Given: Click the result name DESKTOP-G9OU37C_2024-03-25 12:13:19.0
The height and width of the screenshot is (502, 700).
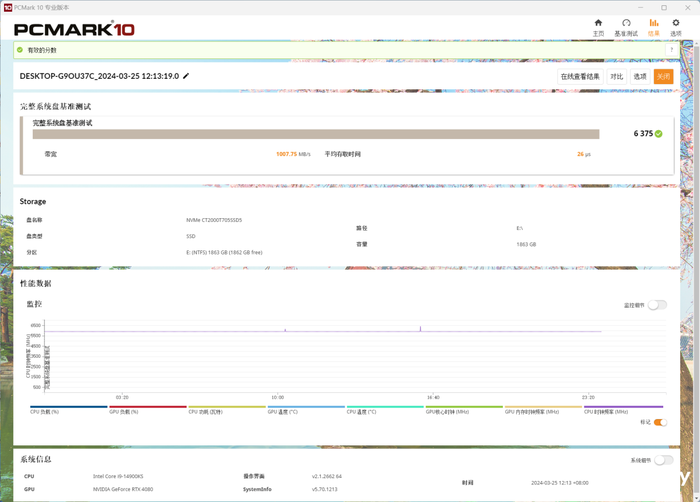Looking at the screenshot, I should tap(99, 76).
